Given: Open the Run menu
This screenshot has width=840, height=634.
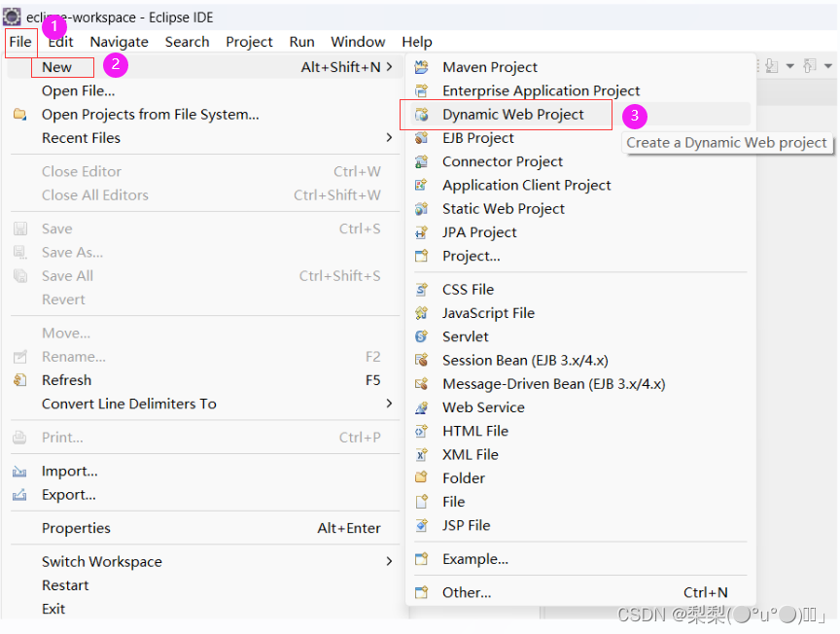Looking at the screenshot, I should tap(301, 42).
